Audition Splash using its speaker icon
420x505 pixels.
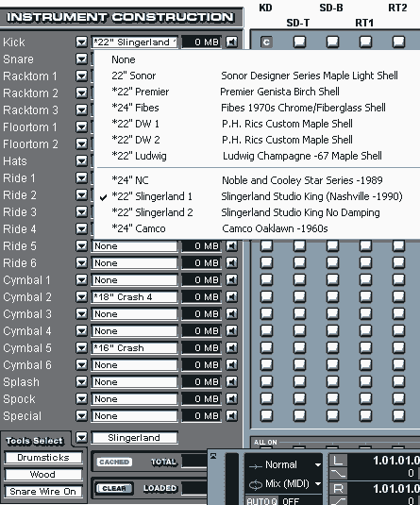pyautogui.click(x=231, y=382)
